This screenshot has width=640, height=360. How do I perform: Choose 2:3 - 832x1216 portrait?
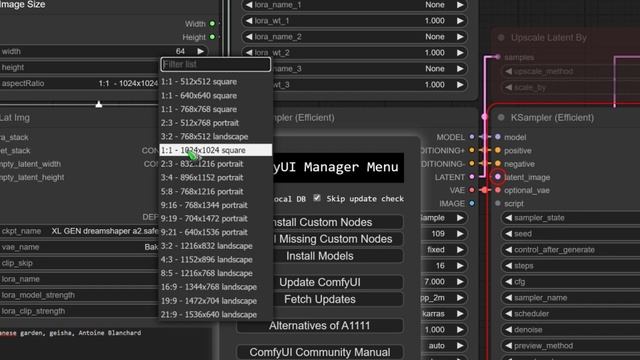click(216, 164)
